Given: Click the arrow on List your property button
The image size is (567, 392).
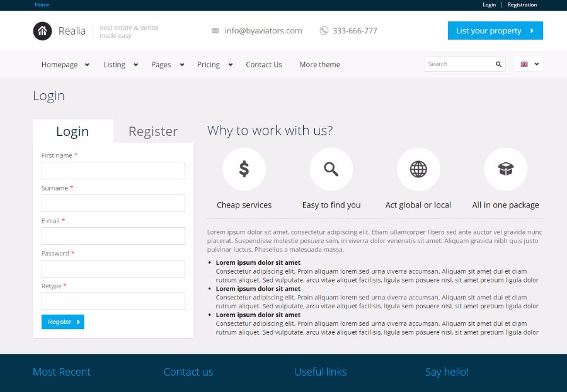Looking at the screenshot, I should 532,31.
